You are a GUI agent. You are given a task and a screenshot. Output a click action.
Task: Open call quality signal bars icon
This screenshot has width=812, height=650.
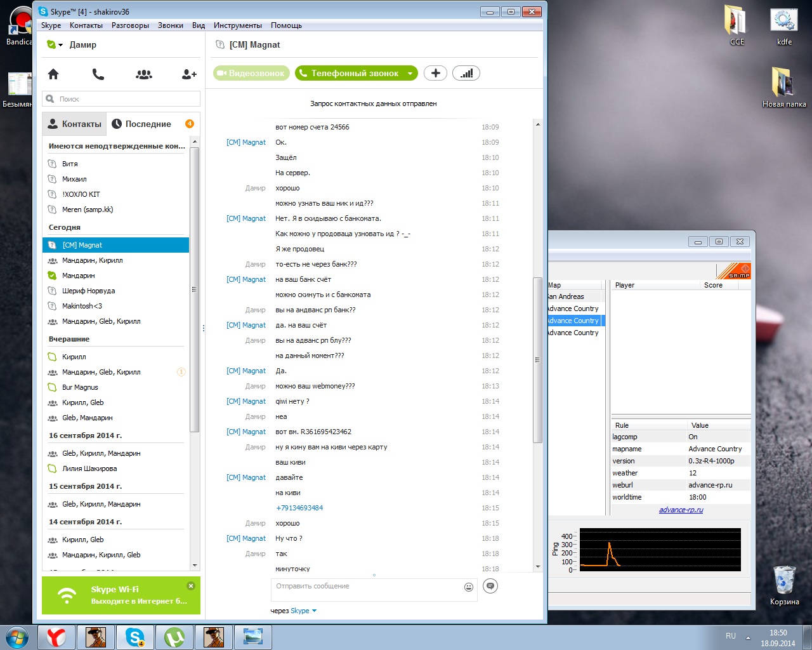tap(466, 73)
